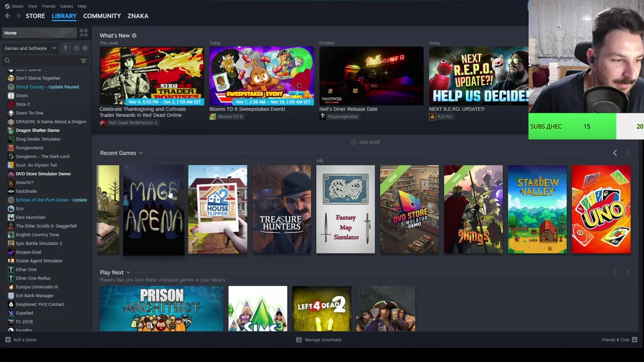Click the Eastshade game icon
644x362 pixels.
[x=11, y=191]
